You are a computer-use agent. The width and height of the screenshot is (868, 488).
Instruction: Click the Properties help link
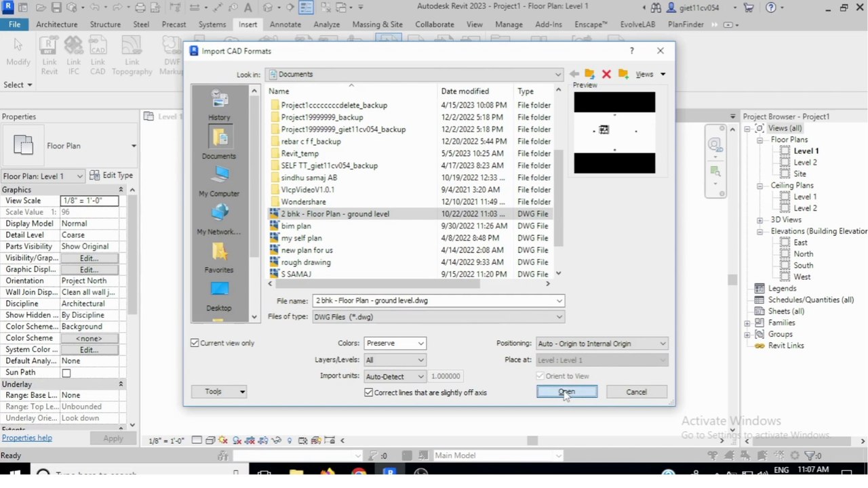pos(27,438)
